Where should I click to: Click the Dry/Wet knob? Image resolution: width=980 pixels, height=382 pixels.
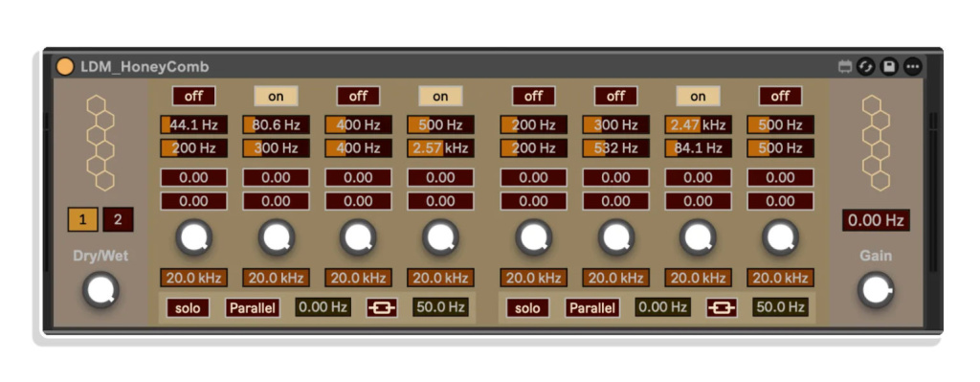pyautogui.click(x=100, y=290)
